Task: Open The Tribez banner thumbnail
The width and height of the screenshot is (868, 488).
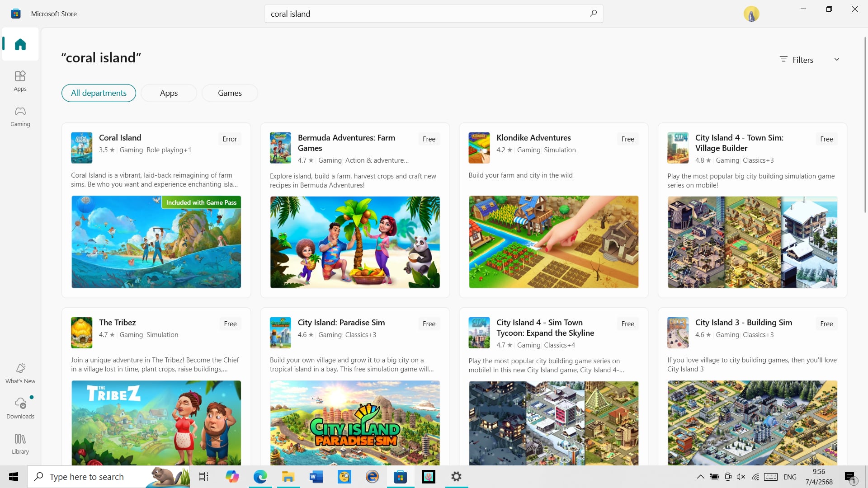Action: pyautogui.click(x=156, y=423)
